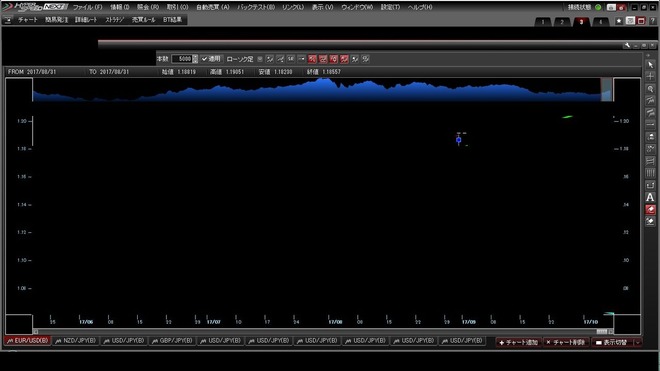
Task: Select the text A annotation tool
Action: click(x=650, y=197)
